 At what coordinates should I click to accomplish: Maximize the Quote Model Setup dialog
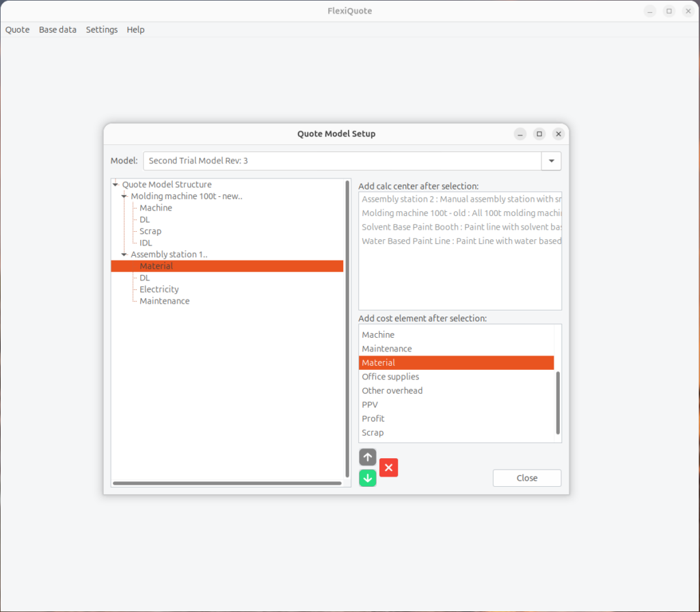tap(539, 134)
